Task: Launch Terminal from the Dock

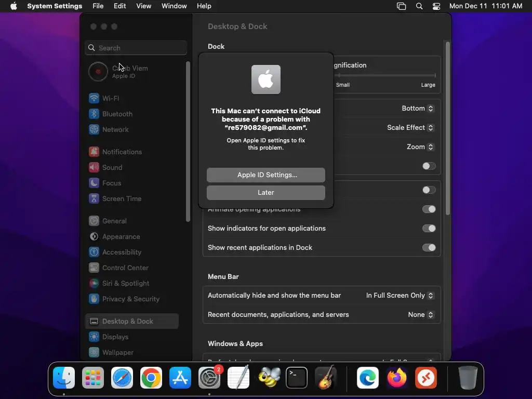Action: (x=297, y=378)
